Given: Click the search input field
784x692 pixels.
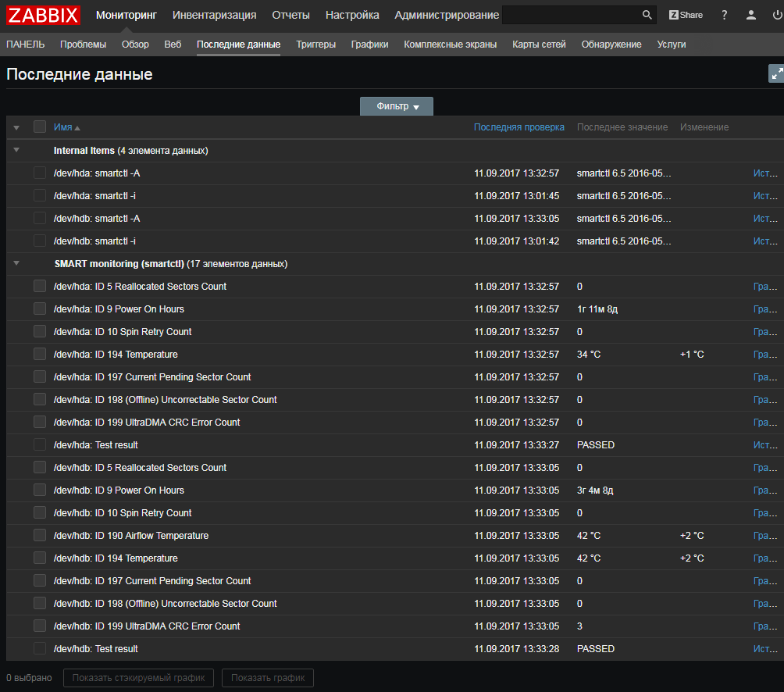Looking at the screenshot, I should [x=572, y=15].
